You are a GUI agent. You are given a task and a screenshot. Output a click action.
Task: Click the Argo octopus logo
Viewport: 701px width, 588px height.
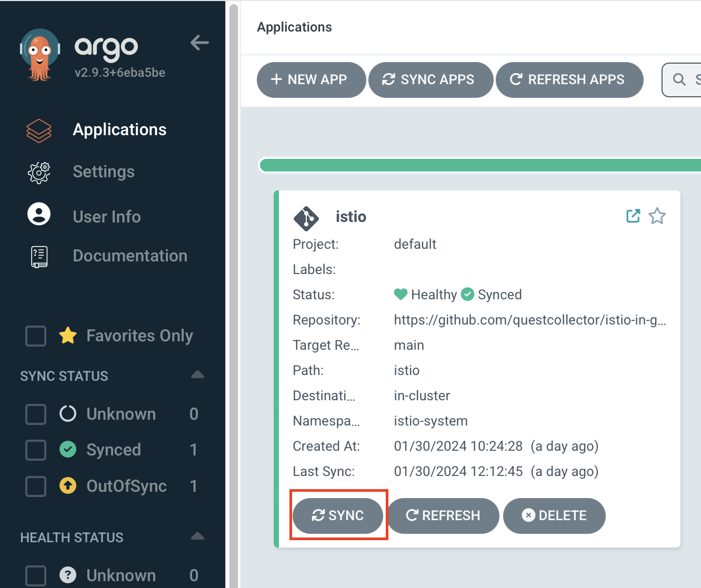(x=40, y=55)
